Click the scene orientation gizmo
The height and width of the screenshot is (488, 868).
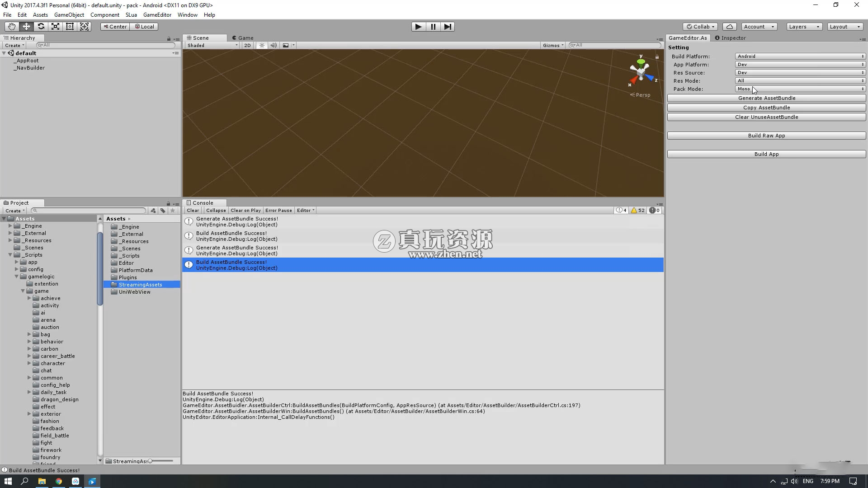pyautogui.click(x=641, y=71)
